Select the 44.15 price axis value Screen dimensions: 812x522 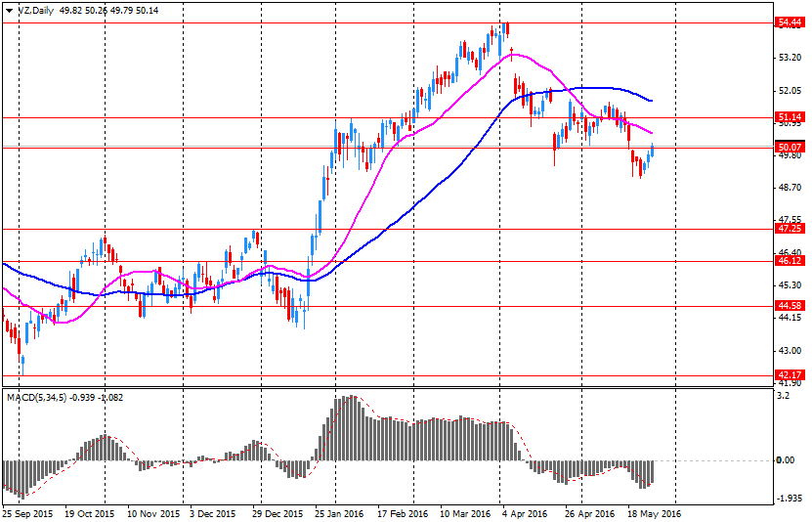pyautogui.click(x=790, y=318)
